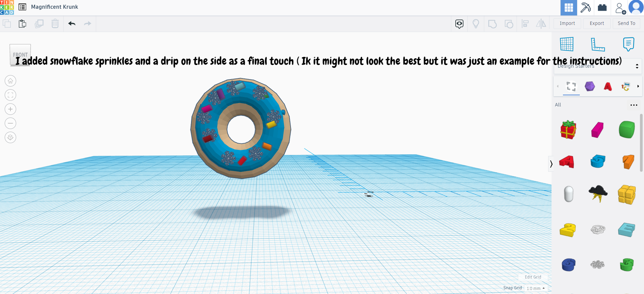This screenshot has width=644, height=294.
Task: Open the Mirror tool
Action: coord(541,24)
